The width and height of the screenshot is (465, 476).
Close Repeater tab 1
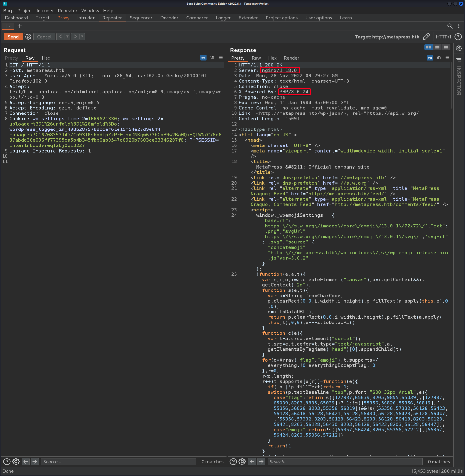(x=10, y=26)
